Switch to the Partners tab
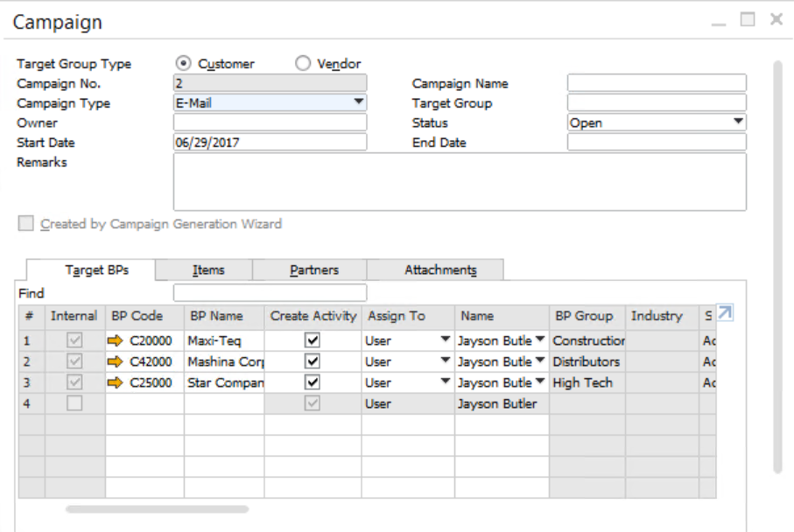The width and height of the screenshot is (794, 532). coord(313,269)
